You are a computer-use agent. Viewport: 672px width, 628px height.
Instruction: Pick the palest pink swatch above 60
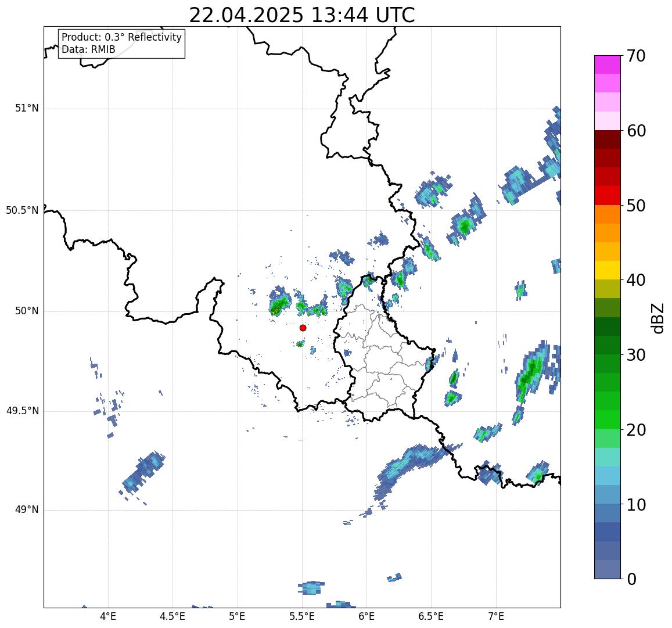(608, 121)
